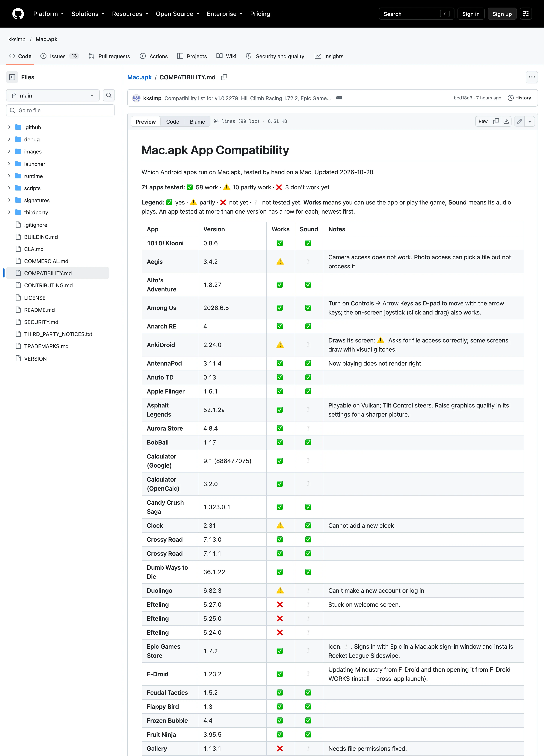The height and width of the screenshot is (756, 544).
Task: Open the Platform menu
Action: (x=49, y=14)
